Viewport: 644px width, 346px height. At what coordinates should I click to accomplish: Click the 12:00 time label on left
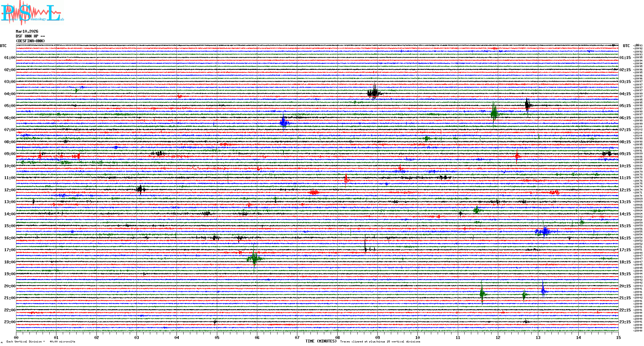point(10,190)
